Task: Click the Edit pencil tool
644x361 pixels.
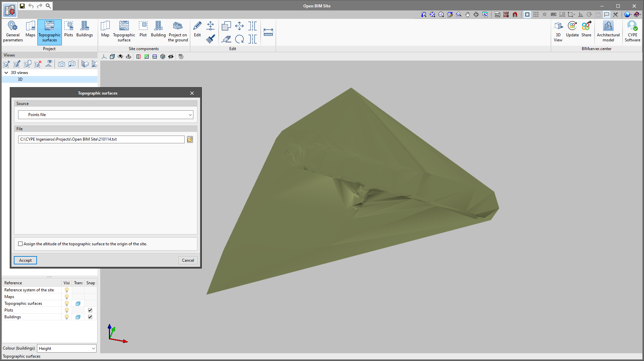Action: pyautogui.click(x=197, y=29)
